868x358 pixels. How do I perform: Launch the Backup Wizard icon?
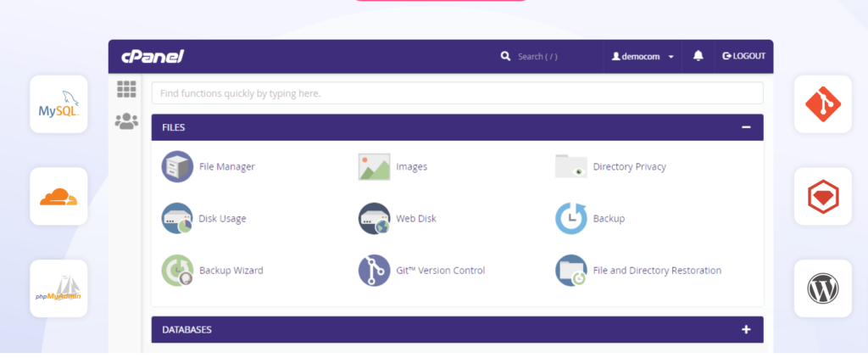[177, 271]
